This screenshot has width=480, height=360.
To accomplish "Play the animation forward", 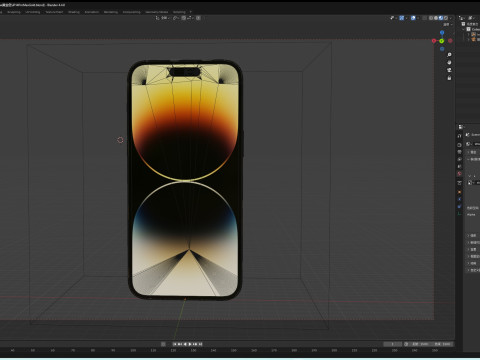I will [190, 344].
